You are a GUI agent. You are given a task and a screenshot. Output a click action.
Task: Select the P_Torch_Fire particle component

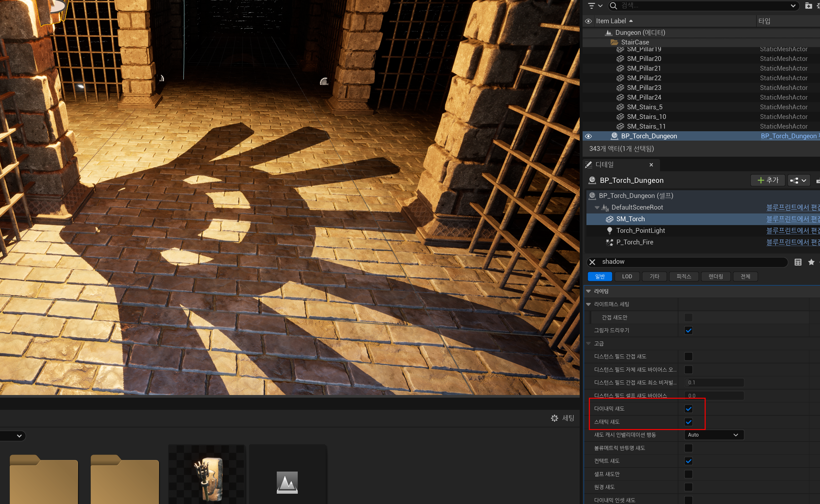634,242
